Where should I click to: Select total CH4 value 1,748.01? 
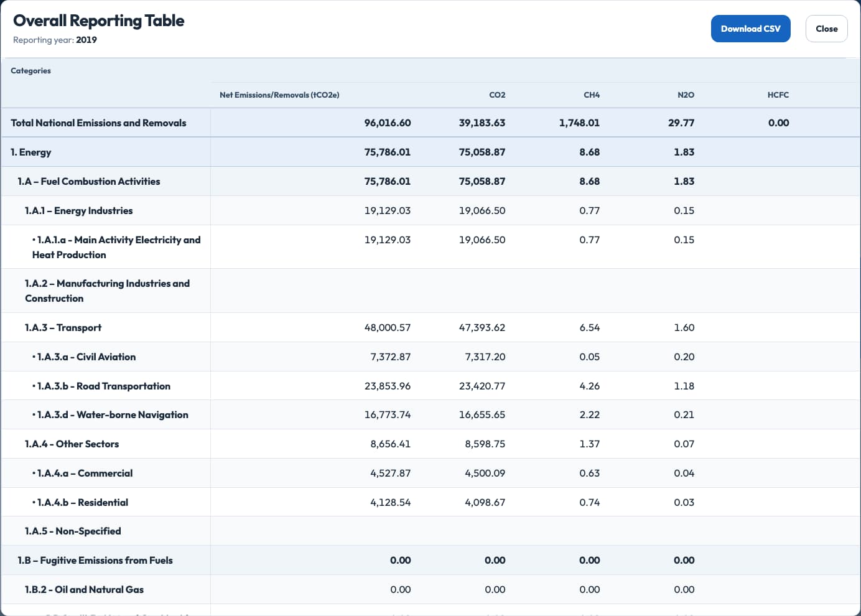579,123
